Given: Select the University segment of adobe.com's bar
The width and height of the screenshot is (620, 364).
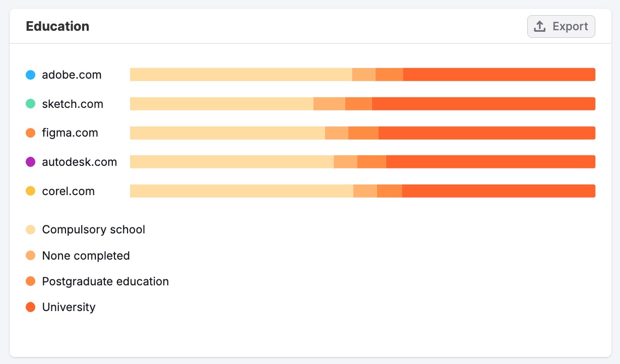Looking at the screenshot, I should coord(499,74).
